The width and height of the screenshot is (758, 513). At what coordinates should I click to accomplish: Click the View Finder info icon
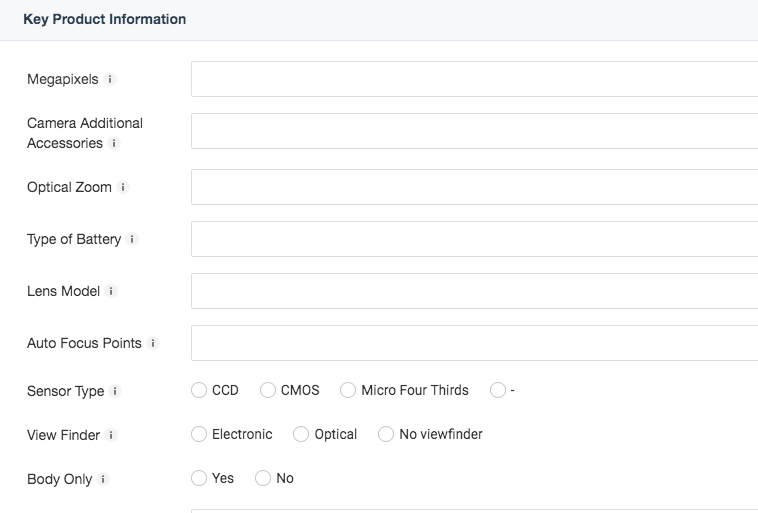tap(111, 435)
